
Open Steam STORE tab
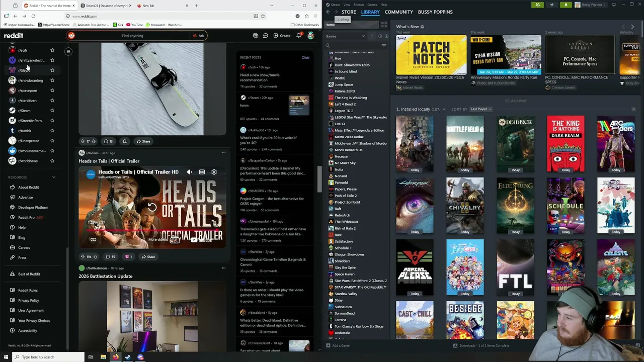tap(349, 12)
